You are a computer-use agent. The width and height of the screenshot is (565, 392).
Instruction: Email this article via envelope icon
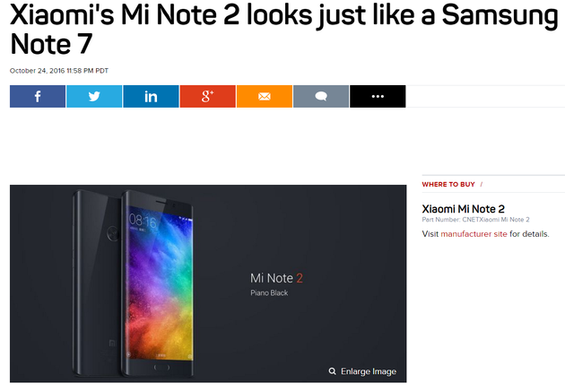265,96
